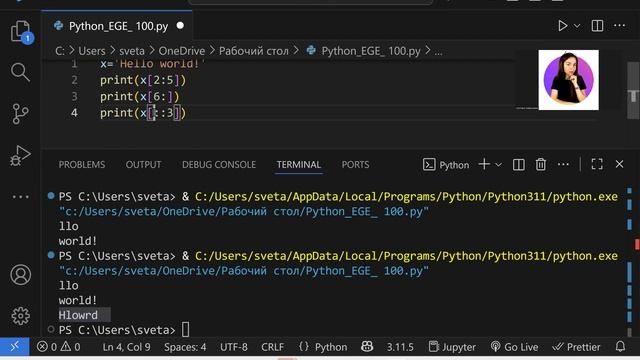Open remote window button in status bar
Viewport: 640px width, 360px height.
[15, 347]
